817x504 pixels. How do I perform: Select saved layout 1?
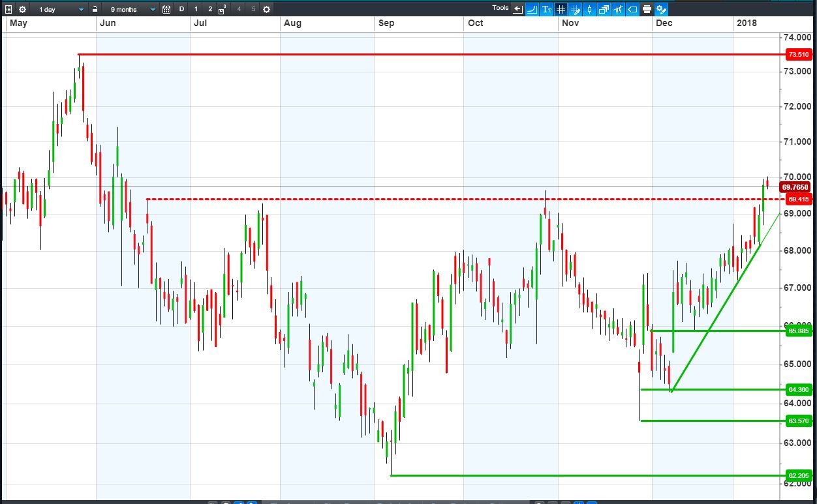[x=196, y=9]
